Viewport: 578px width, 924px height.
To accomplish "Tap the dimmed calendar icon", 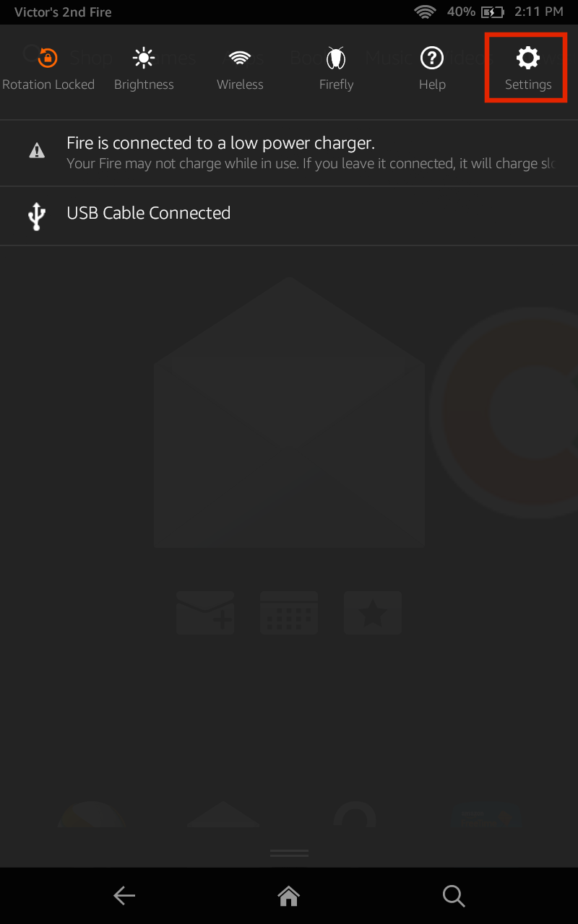I will [x=289, y=613].
